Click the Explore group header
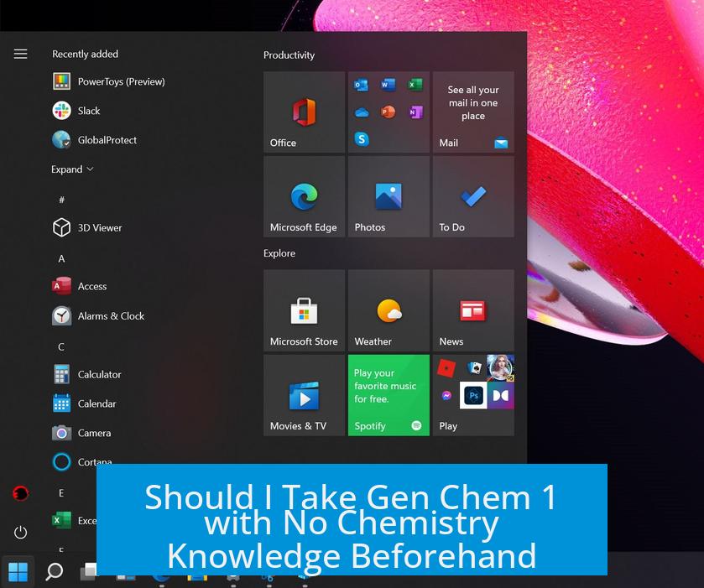The image size is (704, 588). pyautogui.click(x=279, y=253)
